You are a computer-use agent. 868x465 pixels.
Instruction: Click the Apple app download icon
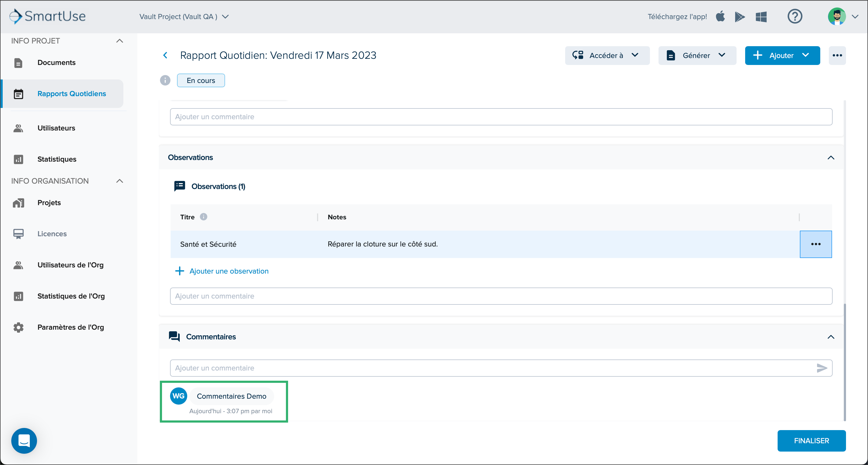(x=720, y=16)
